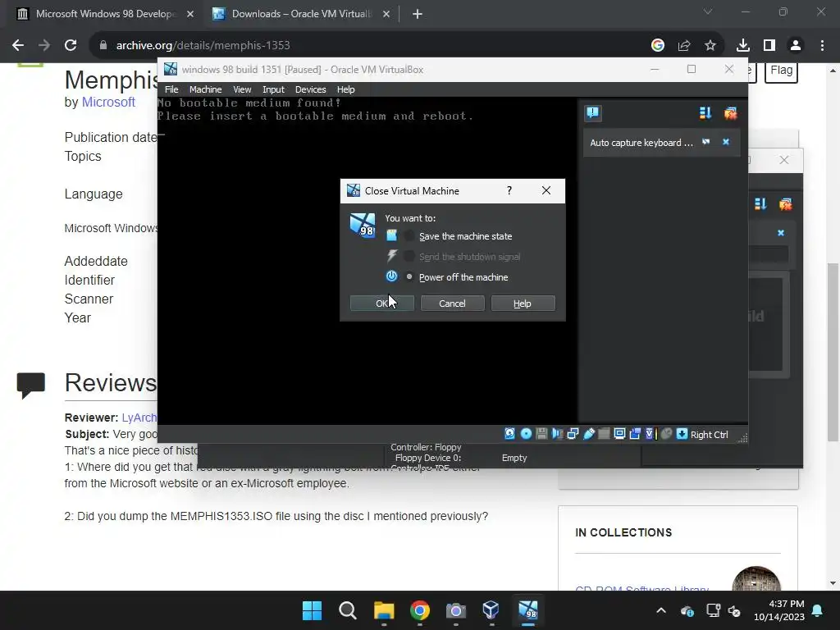Open the Devices menu

[310, 89]
